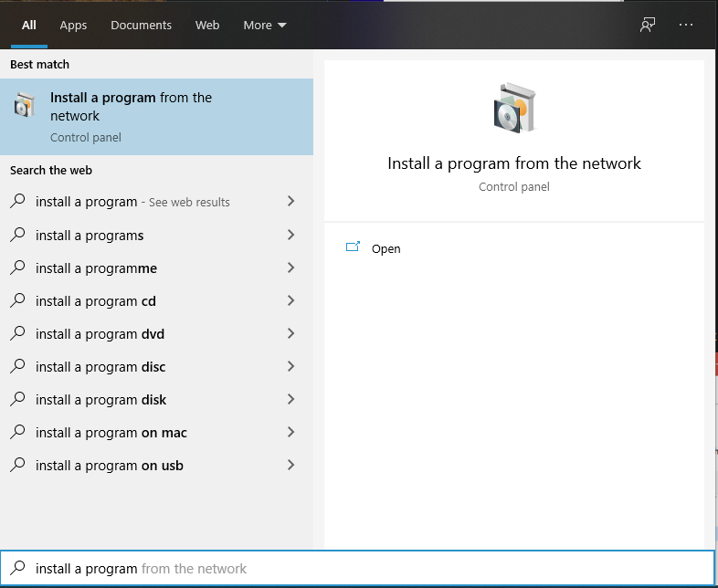
Task: Switch to the Apps tab
Action: (x=73, y=25)
